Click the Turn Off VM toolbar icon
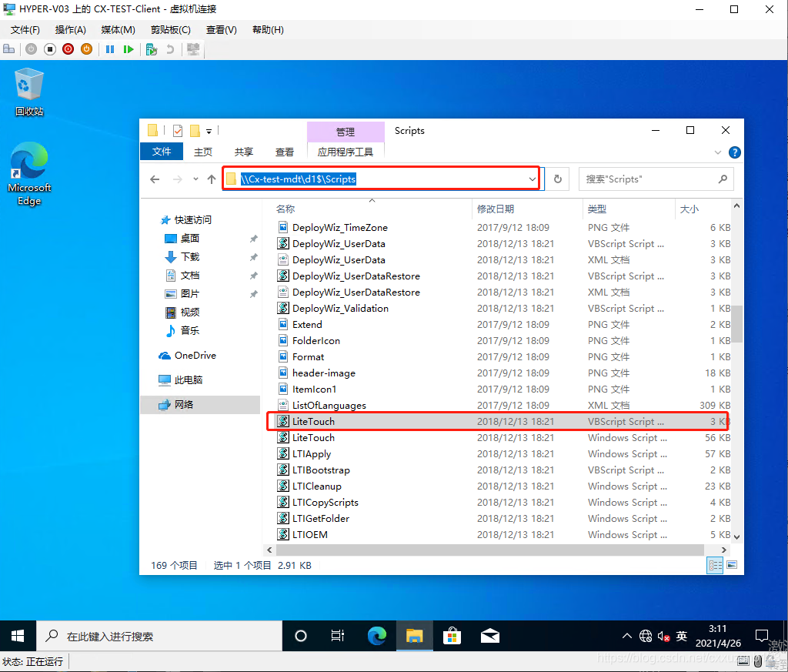Image resolution: width=788 pixels, height=672 pixels. [50, 48]
